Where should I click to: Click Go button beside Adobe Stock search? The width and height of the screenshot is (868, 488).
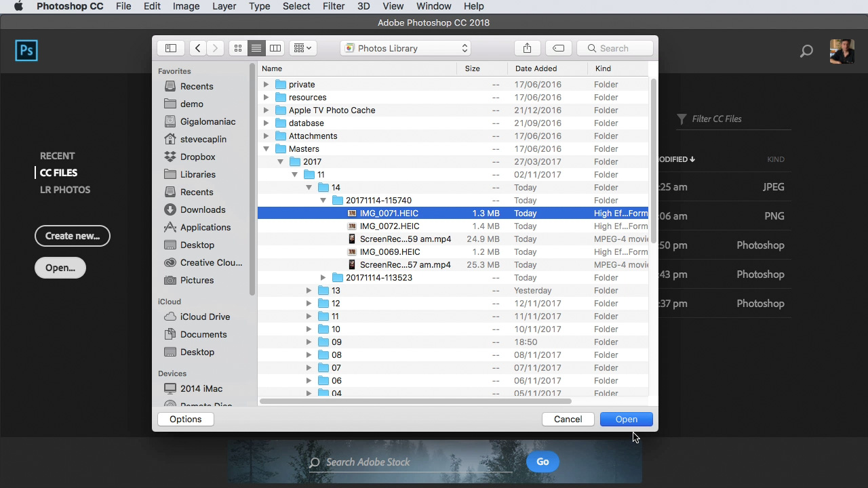coord(542,462)
